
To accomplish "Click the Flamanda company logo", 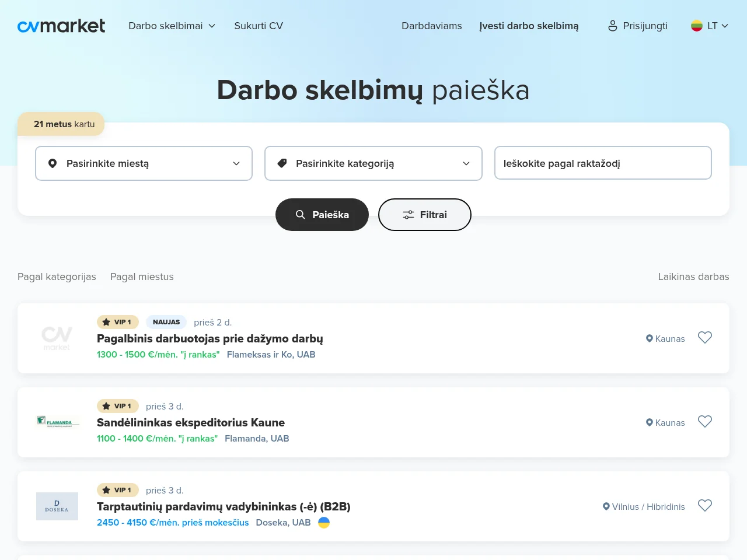I will tap(57, 422).
